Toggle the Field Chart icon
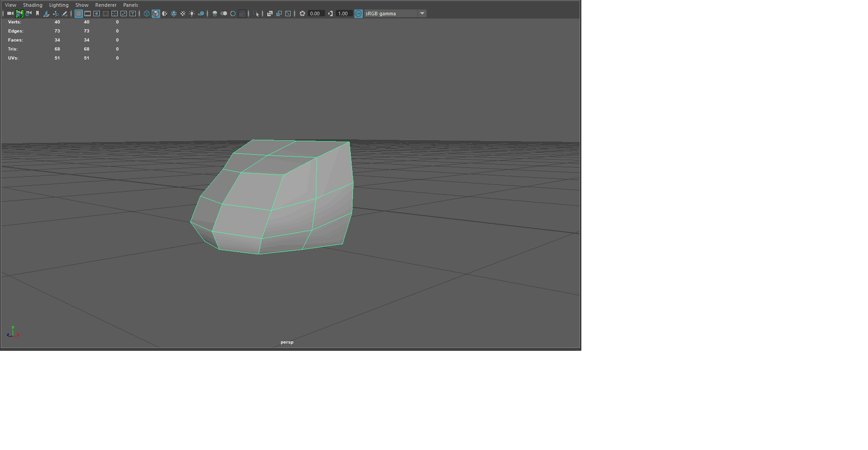Image resolution: width=868 pixels, height=450 pixels. pos(115,14)
